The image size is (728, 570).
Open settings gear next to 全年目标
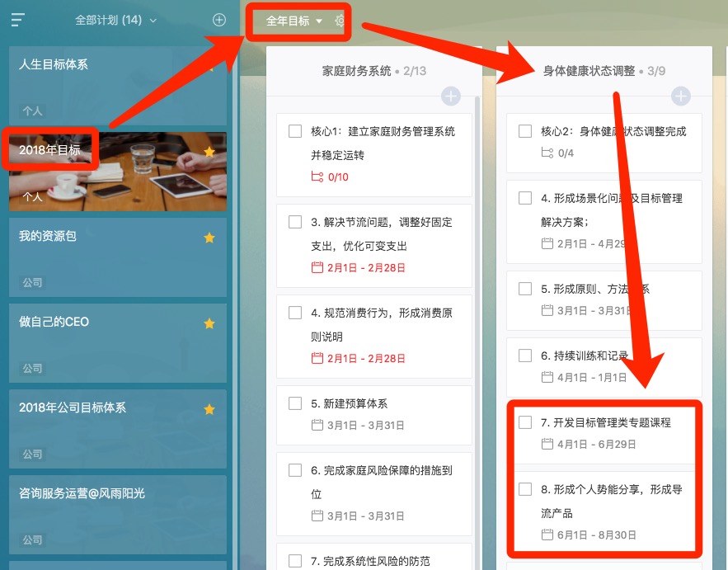pos(340,21)
